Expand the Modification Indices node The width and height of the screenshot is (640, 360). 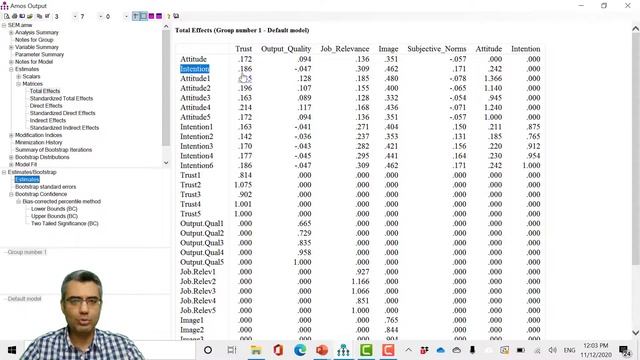[11, 136]
